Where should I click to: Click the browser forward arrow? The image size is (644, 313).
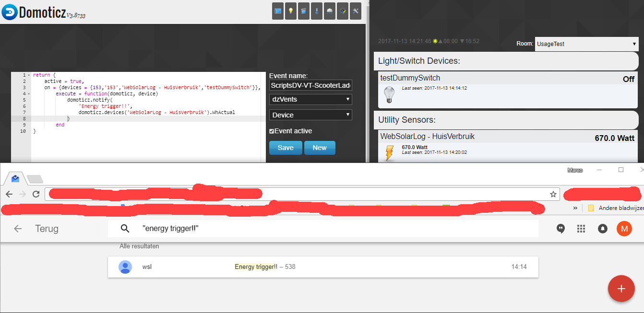click(23, 194)
